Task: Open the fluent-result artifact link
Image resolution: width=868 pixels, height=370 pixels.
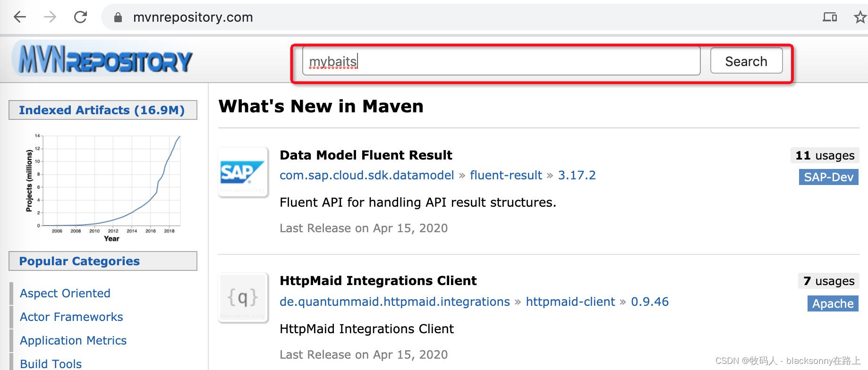Action: tap(506, 175)
